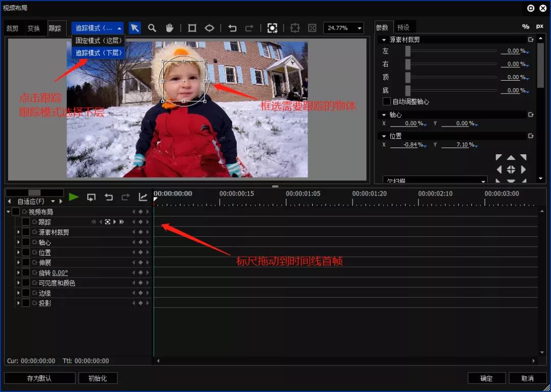
Task: Activate the magnifier zoom tool
Action: [152, 28]
